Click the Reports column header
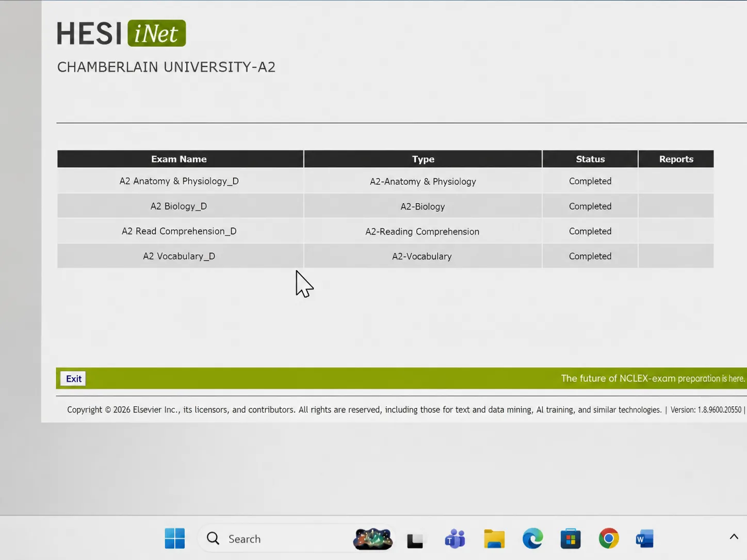 point(676,159)
